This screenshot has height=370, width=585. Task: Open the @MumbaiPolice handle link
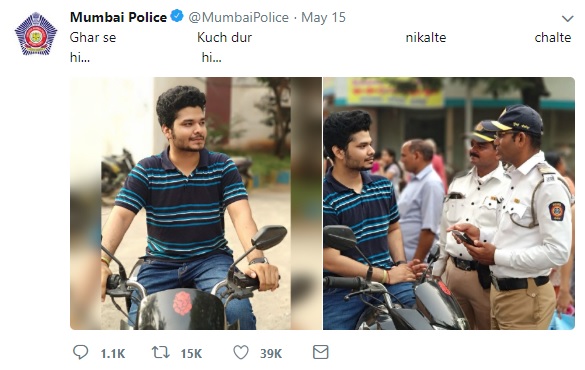[238, 18]
